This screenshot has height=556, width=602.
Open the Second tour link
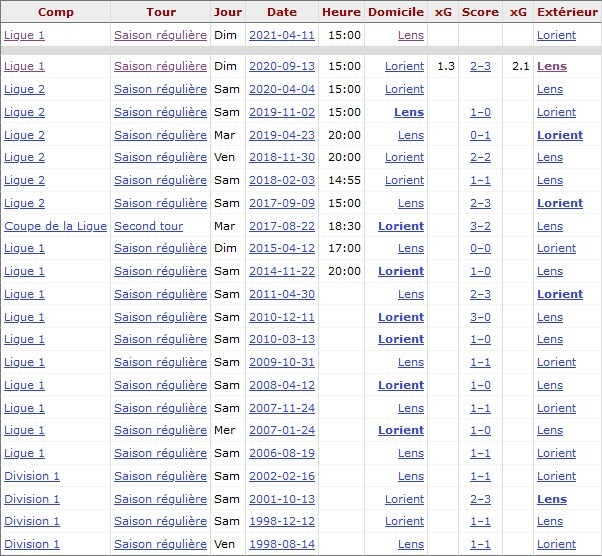click(x=148, y=227)
